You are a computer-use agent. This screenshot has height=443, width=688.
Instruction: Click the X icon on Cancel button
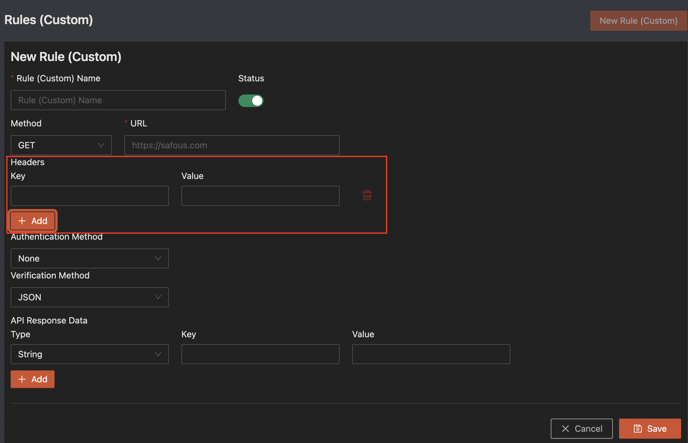(565, 429)
